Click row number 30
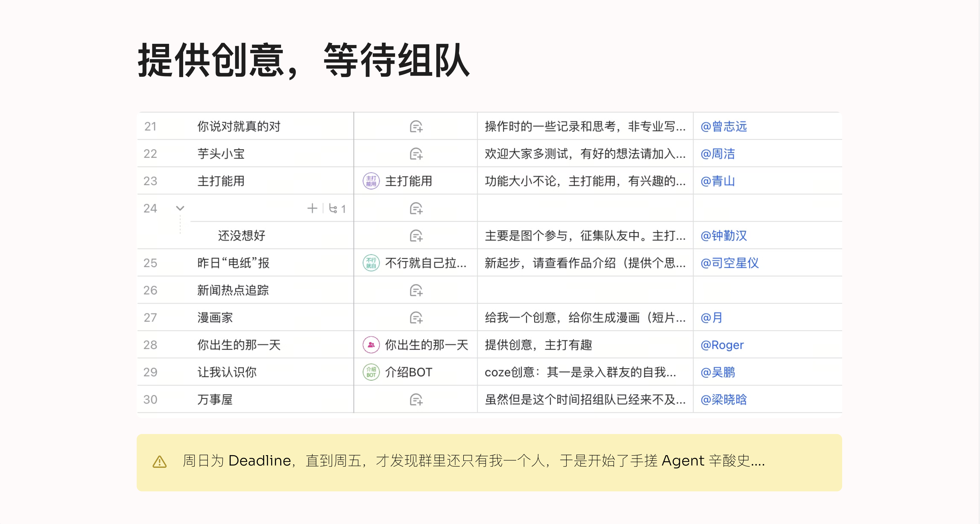 (x=150, y=400)
